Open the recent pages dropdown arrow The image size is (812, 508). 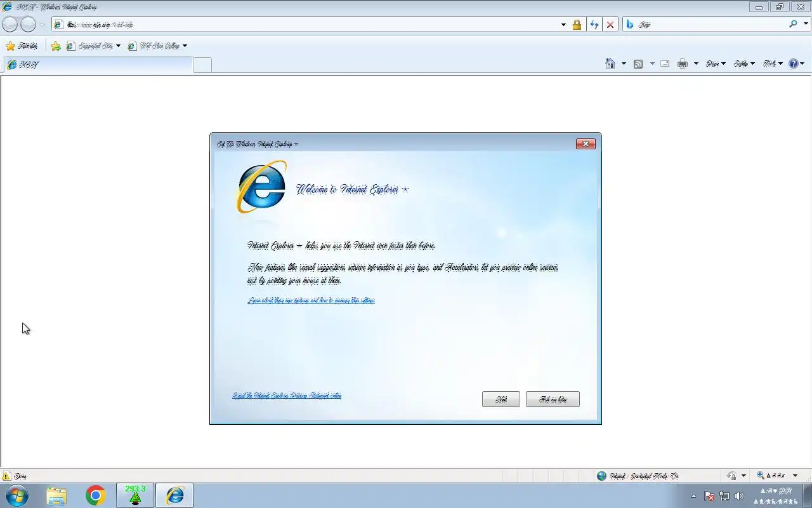[x=43, y=25]
